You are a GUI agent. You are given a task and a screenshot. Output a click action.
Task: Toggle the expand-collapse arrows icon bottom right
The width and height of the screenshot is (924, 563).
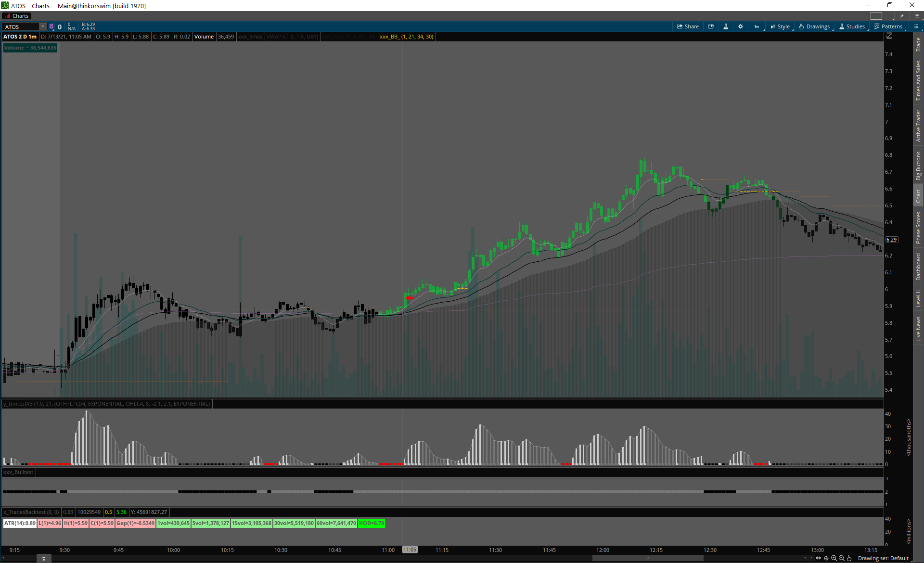click(x=818, y=558)
